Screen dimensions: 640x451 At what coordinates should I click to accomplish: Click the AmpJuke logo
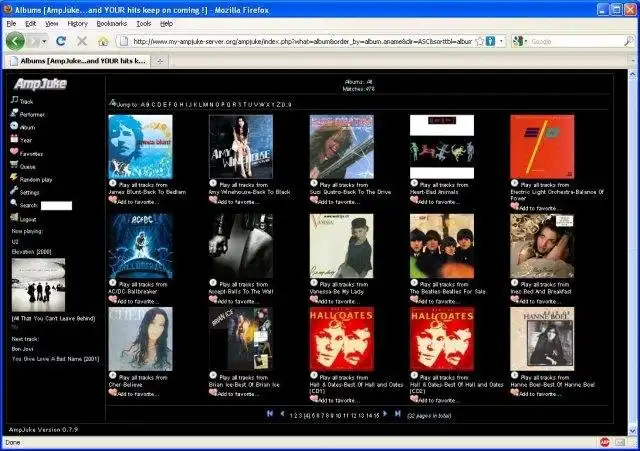(x=40, y=84)
